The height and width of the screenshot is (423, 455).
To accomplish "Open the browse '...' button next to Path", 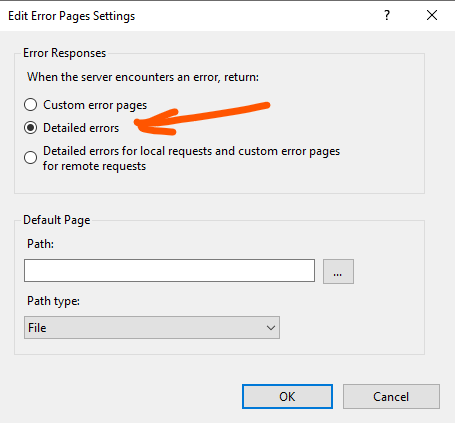I will coord(338,271).
